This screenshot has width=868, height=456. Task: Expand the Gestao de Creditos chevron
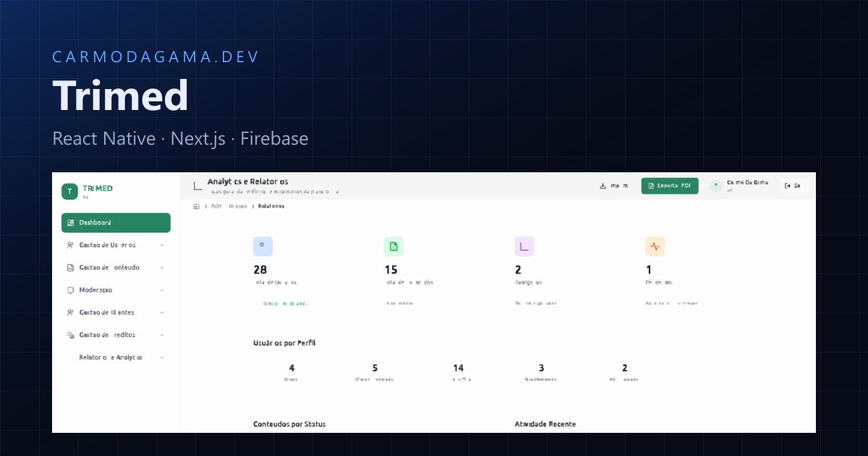[x=162, y=335]
